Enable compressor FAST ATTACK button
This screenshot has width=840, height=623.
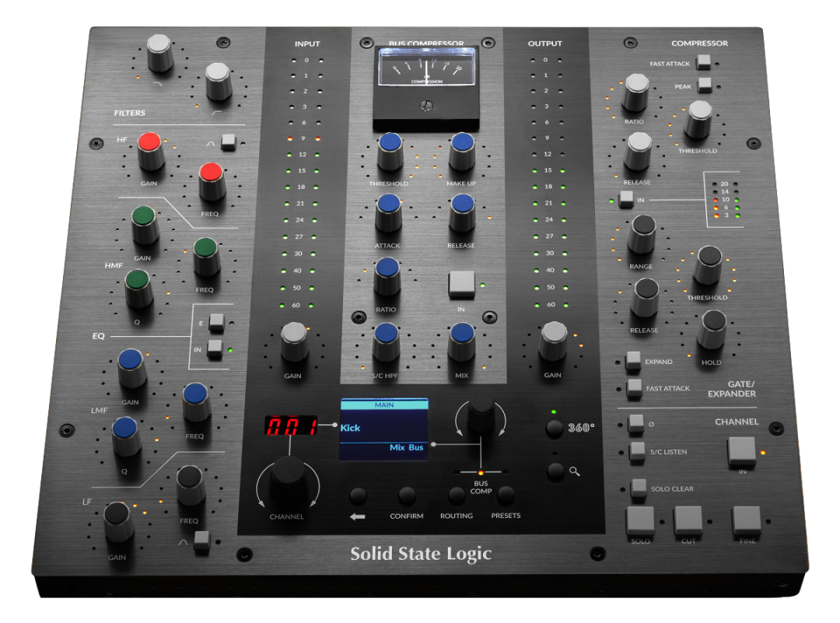coord(703,63)
